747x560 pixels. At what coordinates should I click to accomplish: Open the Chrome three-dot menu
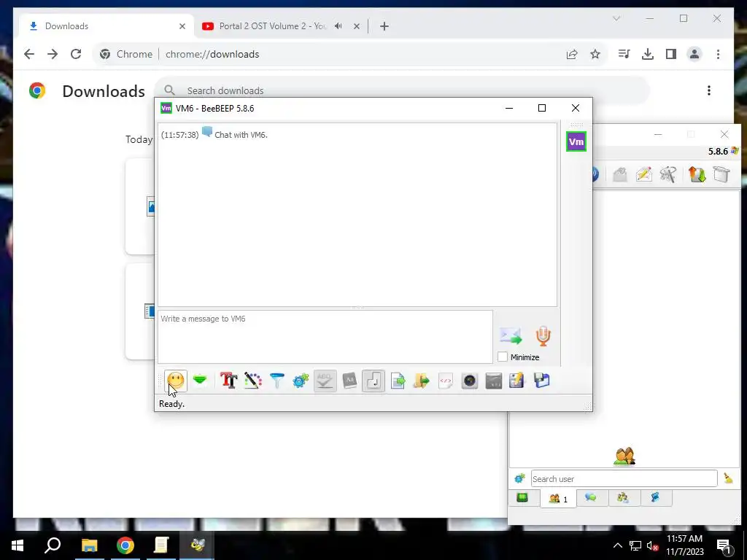coord(718,54)
